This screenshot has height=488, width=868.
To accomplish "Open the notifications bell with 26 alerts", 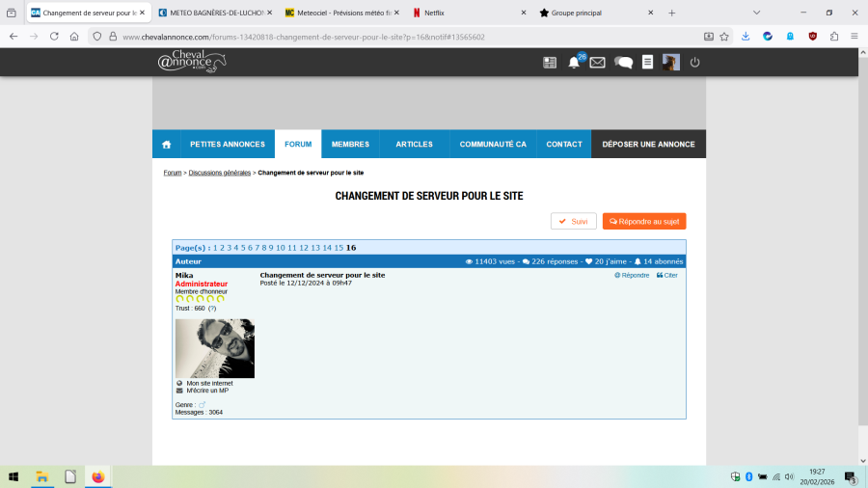I will click(x=574, y=63).
